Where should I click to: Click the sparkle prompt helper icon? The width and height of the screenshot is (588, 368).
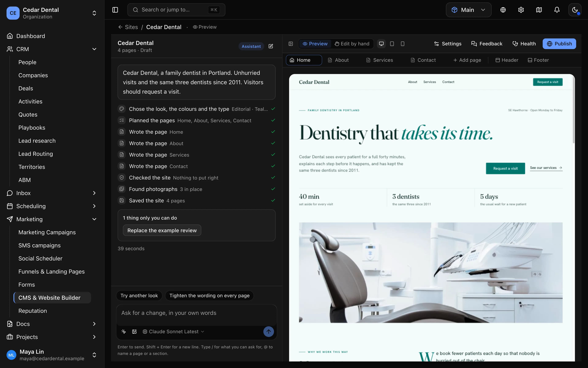tap(124, 332)
